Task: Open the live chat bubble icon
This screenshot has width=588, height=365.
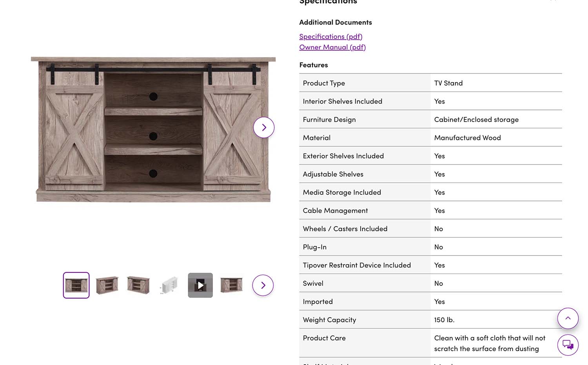Action: pyautogui.click(x=568, y=345)
